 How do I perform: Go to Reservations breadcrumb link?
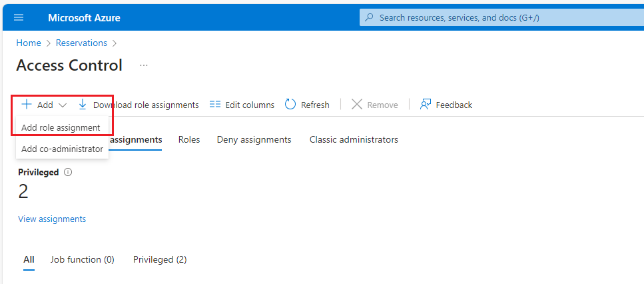coord(81,43)
